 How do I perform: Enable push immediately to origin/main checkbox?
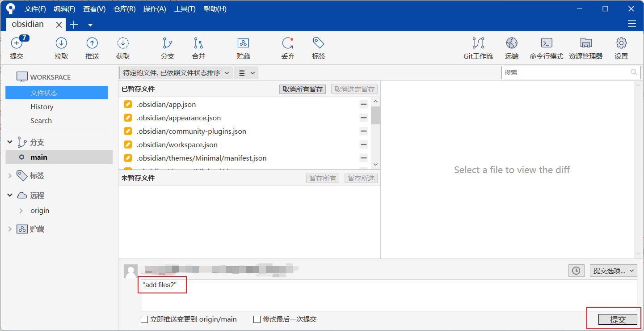point(144,319)
